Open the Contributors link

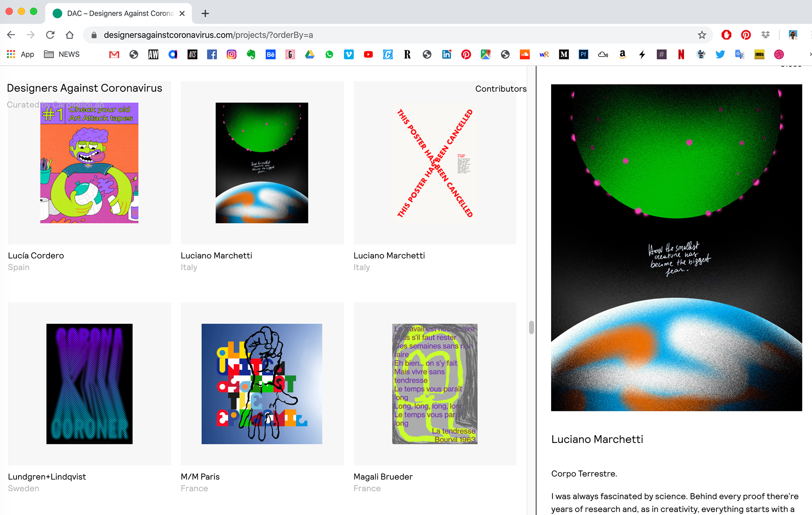tap(501, 89)
